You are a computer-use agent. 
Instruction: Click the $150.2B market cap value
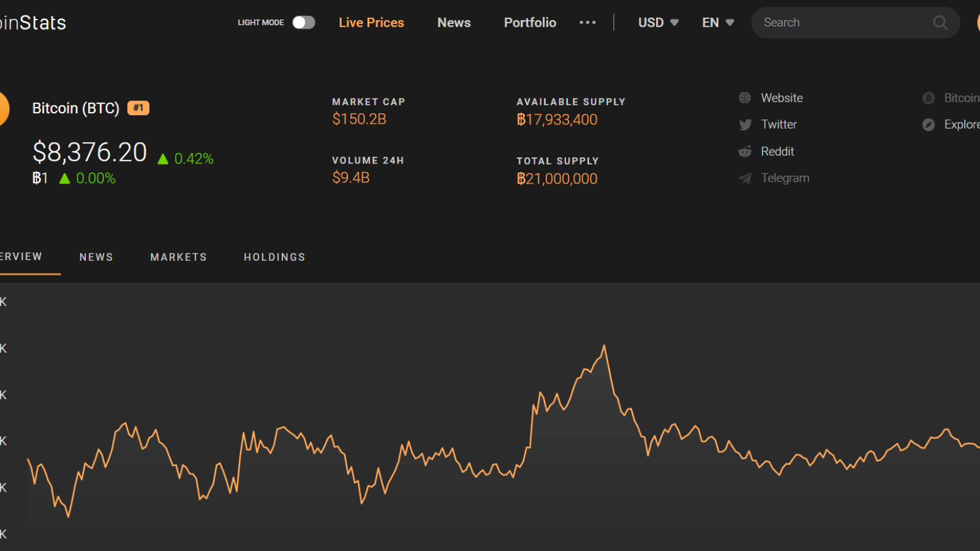click(x=359, y=119)
